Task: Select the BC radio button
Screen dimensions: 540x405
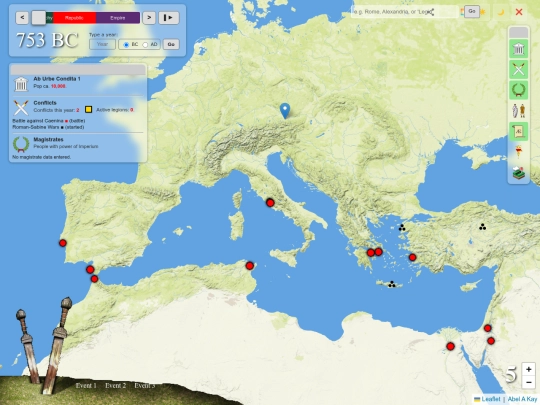Action: coord(126,45)
